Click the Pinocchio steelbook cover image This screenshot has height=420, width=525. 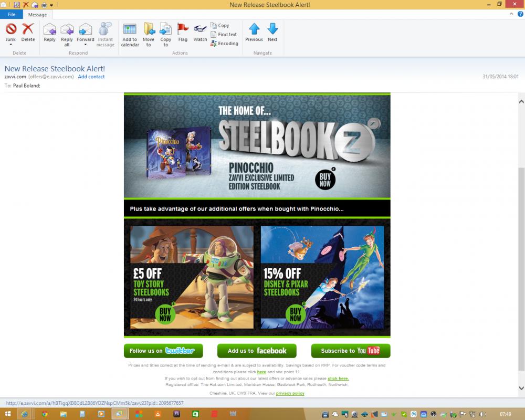pos(179,152)
